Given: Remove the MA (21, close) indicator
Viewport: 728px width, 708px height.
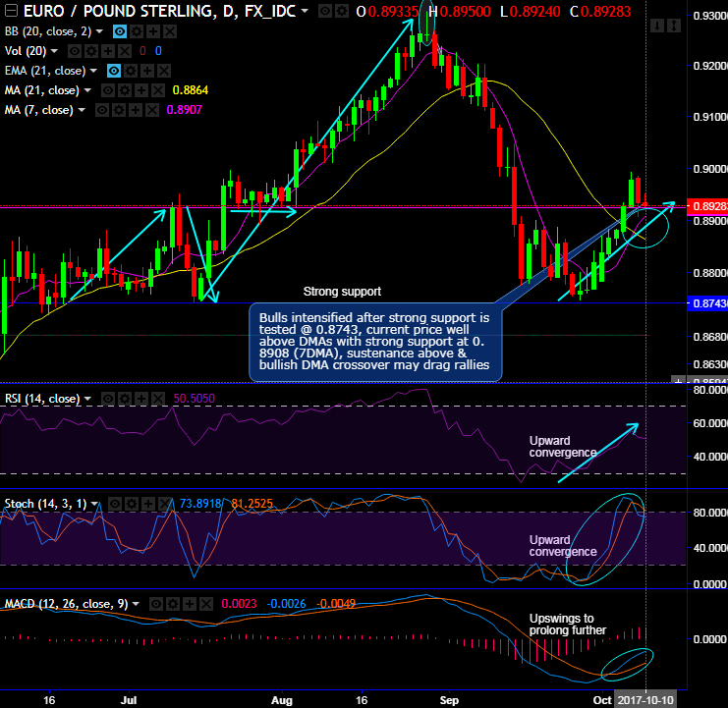Looking at the screenshot, I should [x=158, y=90].
